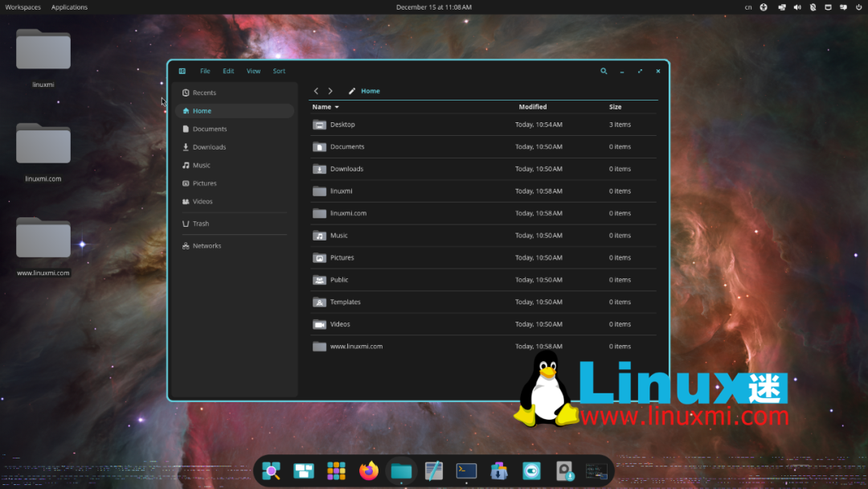Open the text editor from the dock
Image resolution: width=868 pixels, height=489 pixels.
point(434,471)
